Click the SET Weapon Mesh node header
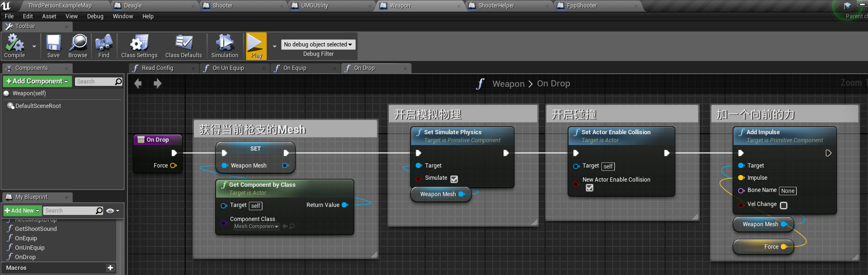The height and width of the screenshot is (275, 868). coord(255,148)
